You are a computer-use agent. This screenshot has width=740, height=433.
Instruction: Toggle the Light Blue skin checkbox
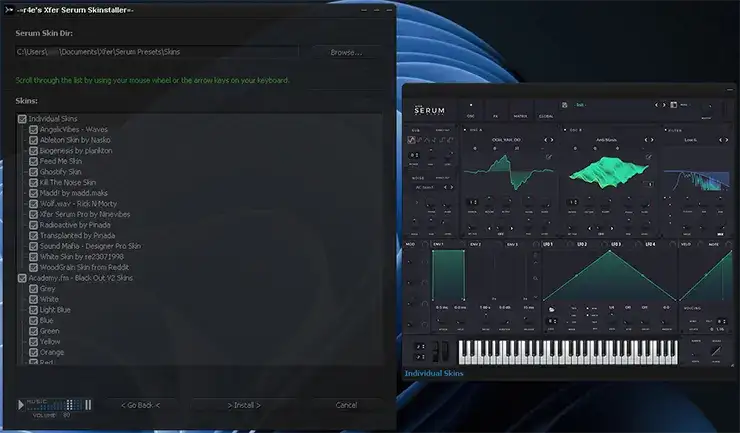(33, 310)
